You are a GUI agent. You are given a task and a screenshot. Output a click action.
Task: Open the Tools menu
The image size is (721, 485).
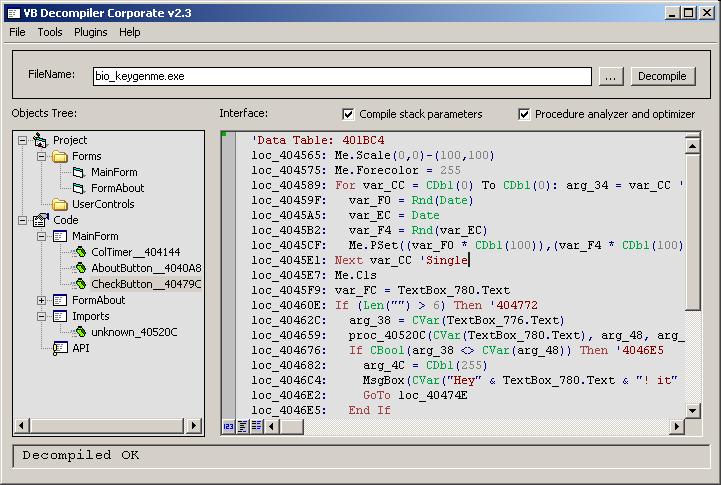(50, 32)
